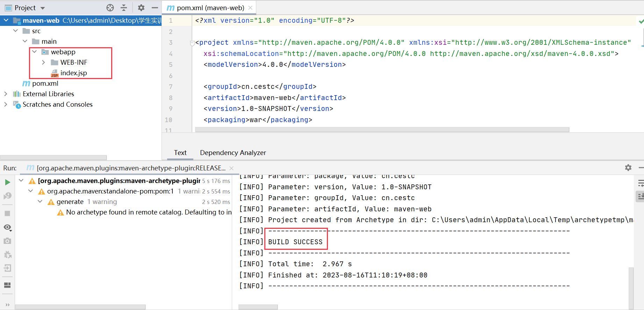This screenshot has height=310, width=644.
Task: Click BUILD SUCCESS text in console
Action: (295, 242)
